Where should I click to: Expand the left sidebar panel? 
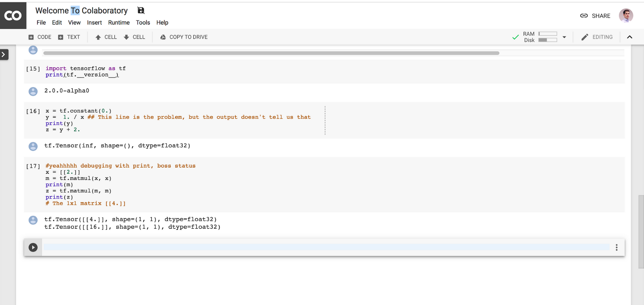4,54
